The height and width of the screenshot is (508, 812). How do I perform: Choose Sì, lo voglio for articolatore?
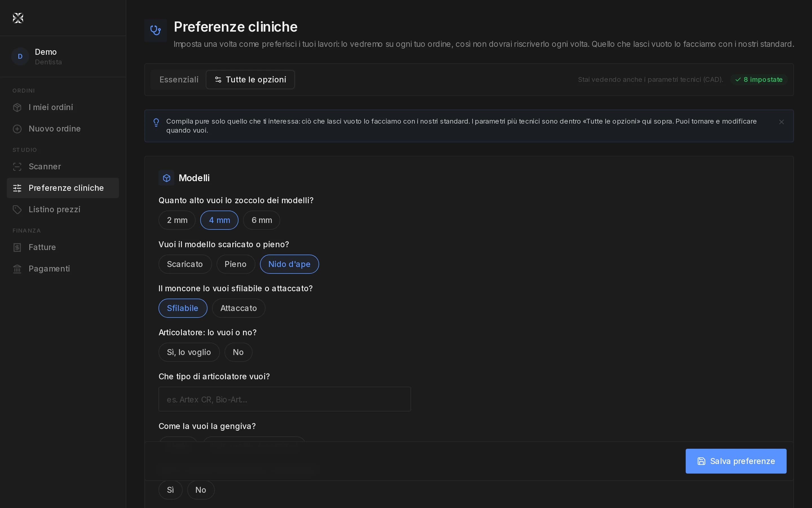point(189,352)
